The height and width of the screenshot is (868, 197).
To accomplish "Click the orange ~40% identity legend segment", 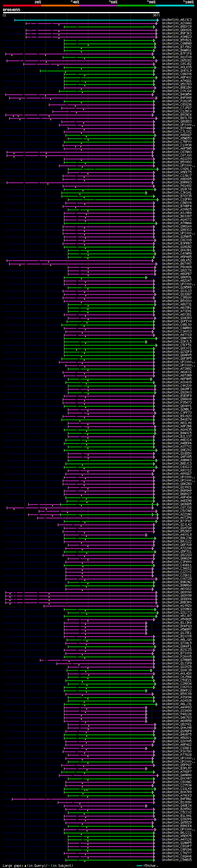I will tap(60, 6).
